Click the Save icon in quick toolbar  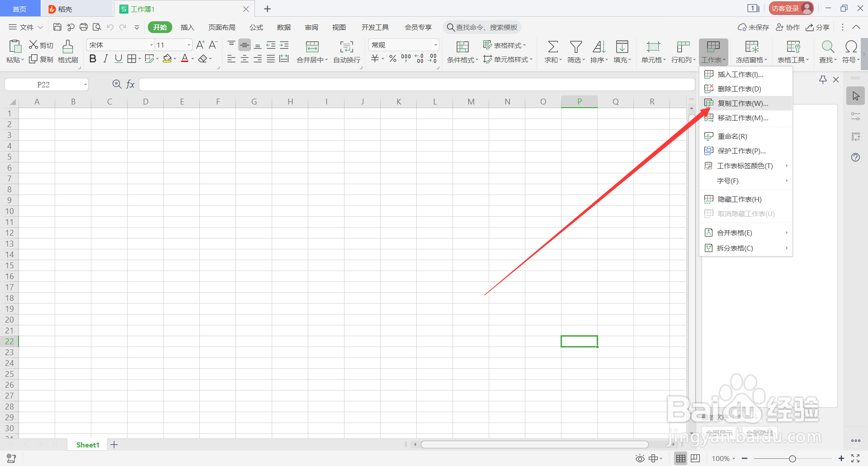57,27
